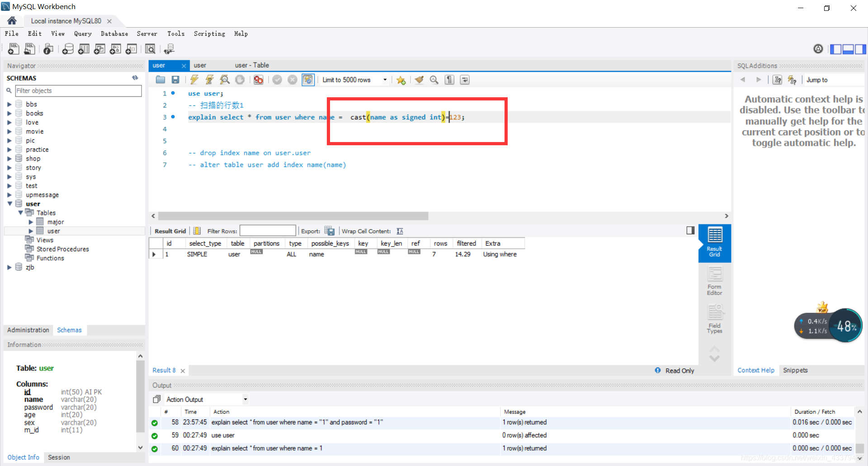Expand the bbs schema
This screenshot has height=466, width=868.
[9, 105]
